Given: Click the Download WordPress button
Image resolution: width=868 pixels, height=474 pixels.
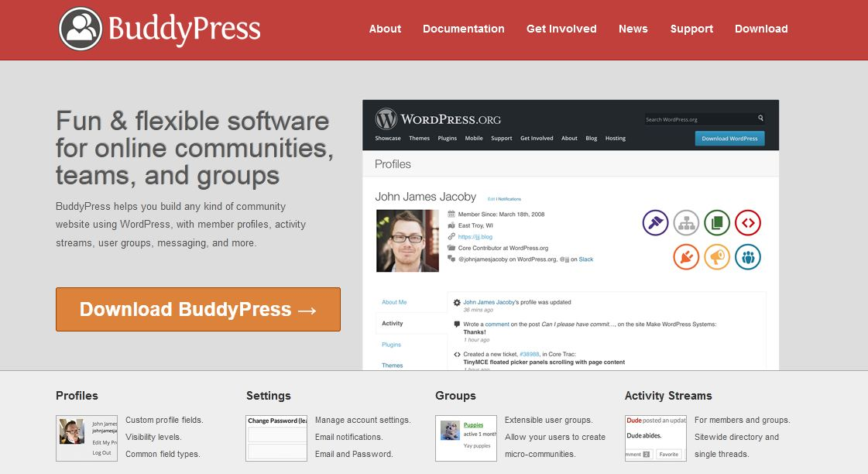Looking at the screenshot, I should click(729, 139).
